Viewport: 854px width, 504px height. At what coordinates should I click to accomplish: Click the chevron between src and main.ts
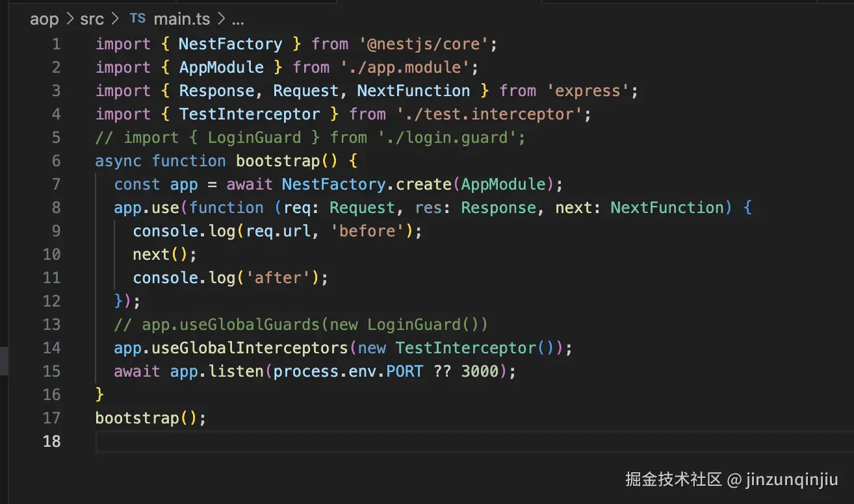point(114,18)
